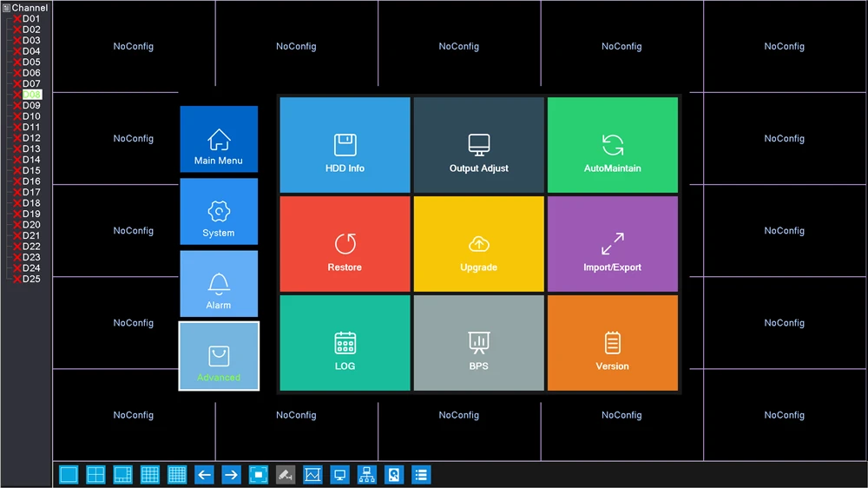Select channel D12 in the tree
Screen dimensions: 868x488
click(31, 138)
